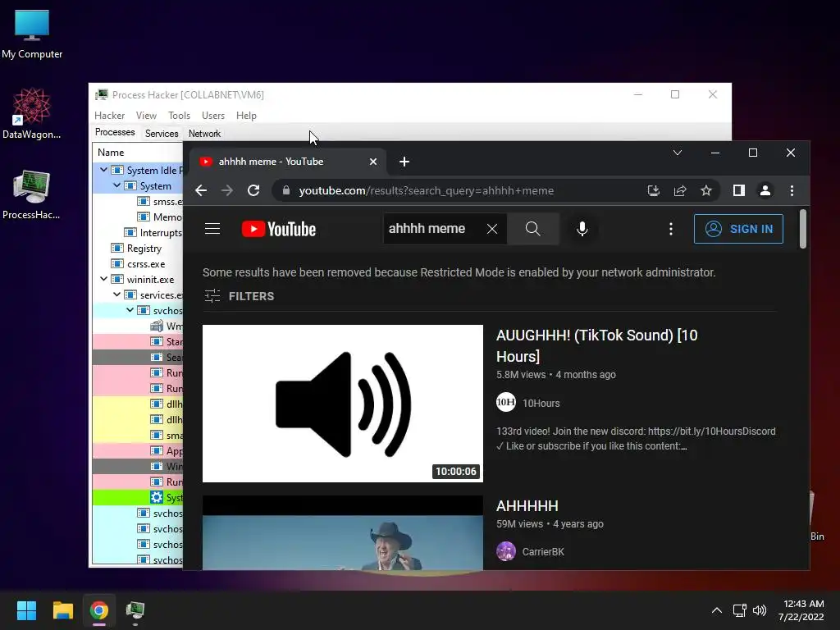Collapse wininit.exe tree node

pyautogui.click(x=103, y=279)
